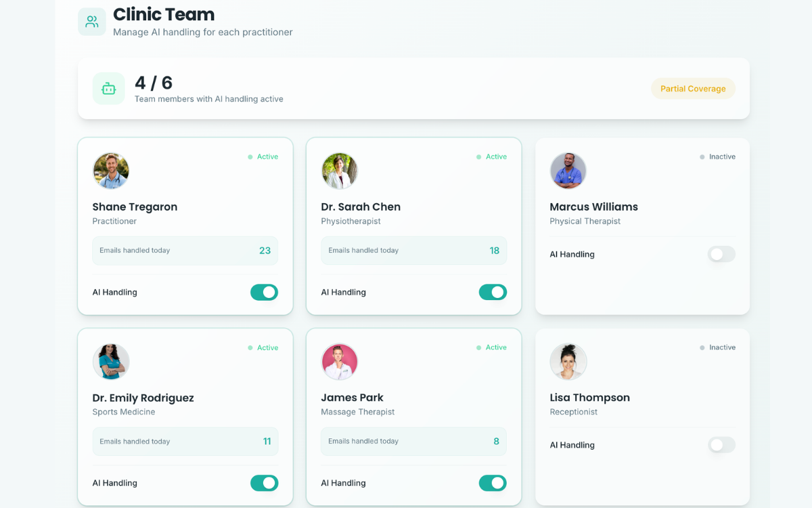
Task: Enable AI Handling for Marcus Williams
Action: coord(721,254)
